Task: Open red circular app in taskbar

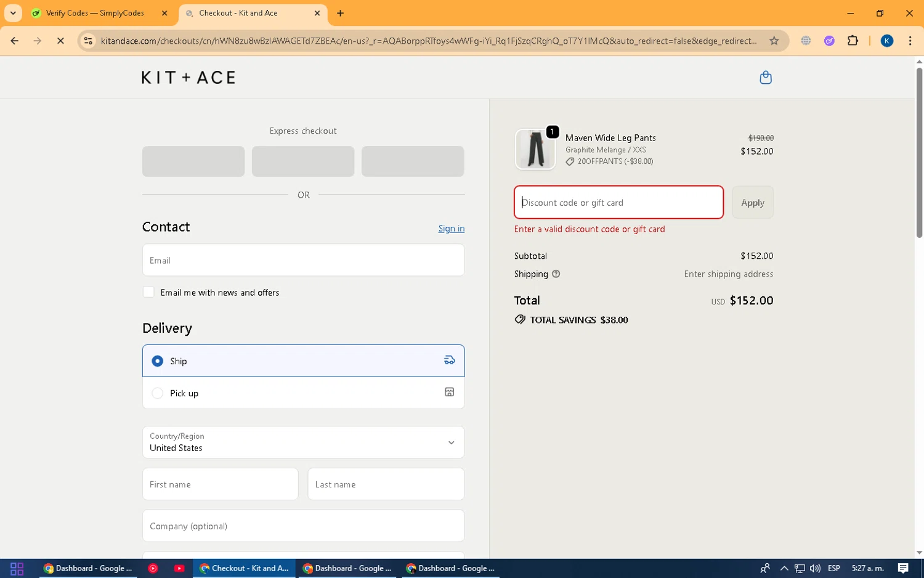Action: (153, 568)
